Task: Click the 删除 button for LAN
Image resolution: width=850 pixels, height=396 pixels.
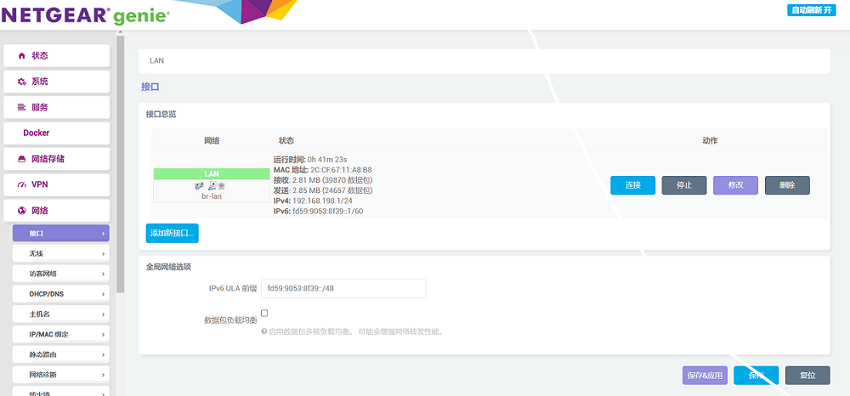Action: click(787, 185)
